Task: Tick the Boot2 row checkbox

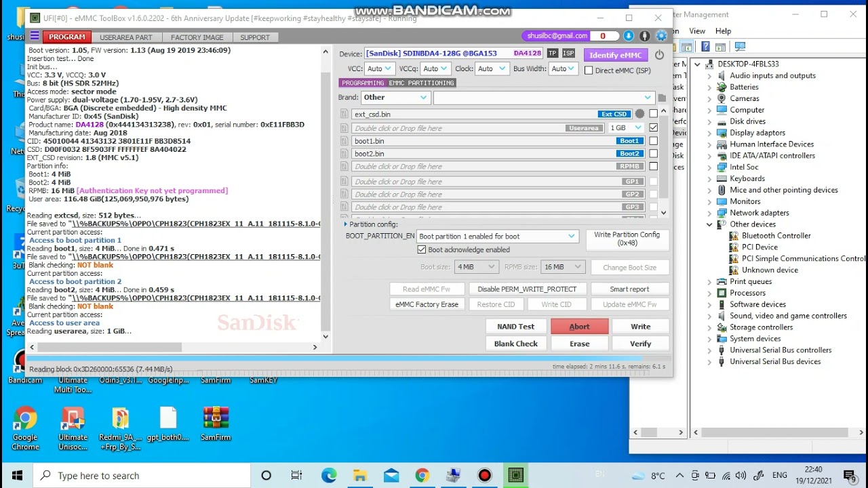Action: pos(653,154)
